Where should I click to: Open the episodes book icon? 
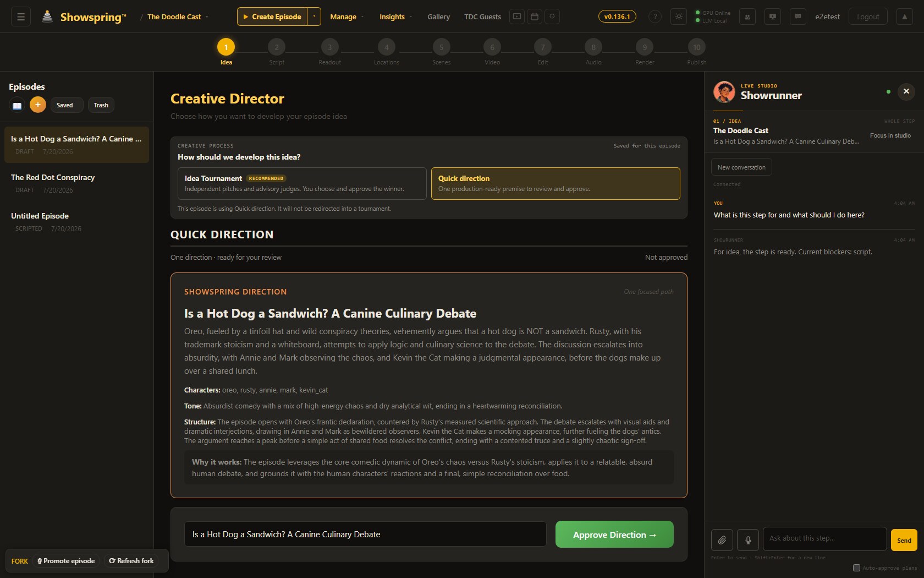coord(17,105)
